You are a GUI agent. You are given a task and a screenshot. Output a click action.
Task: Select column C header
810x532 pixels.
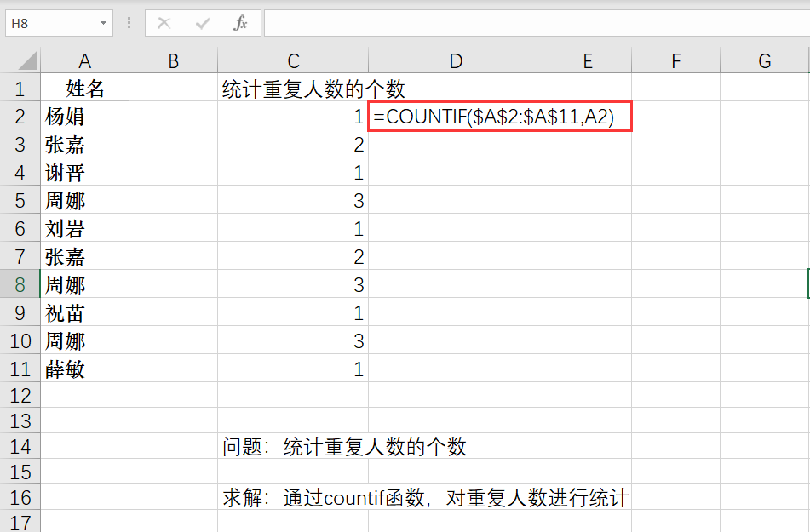click(x=293, y=61)
